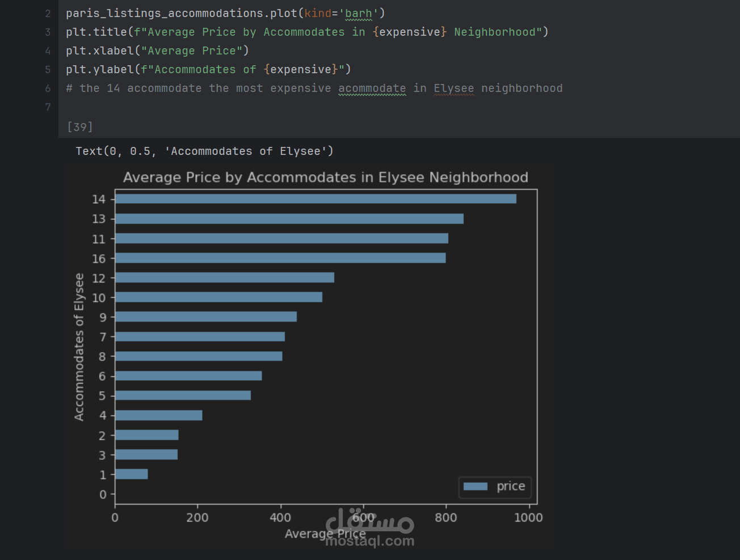
Task: Click the bar for 16 accommodates
Action: (x=280, y=258)
